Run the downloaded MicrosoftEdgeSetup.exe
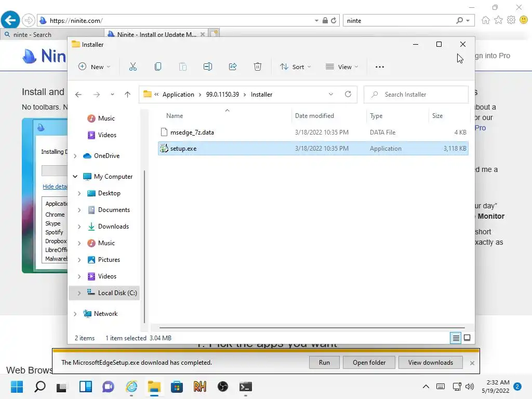Screen dimensions: 532x399 324,362
